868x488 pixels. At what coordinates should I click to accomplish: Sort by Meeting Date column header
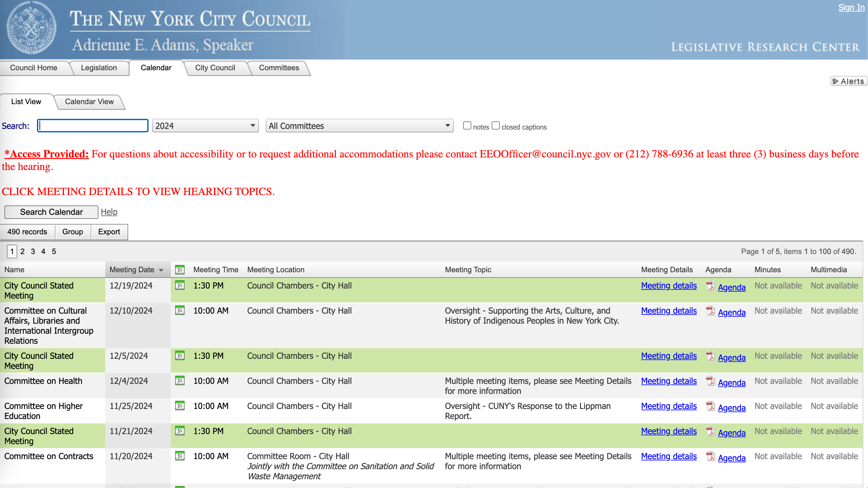[132, 269]
